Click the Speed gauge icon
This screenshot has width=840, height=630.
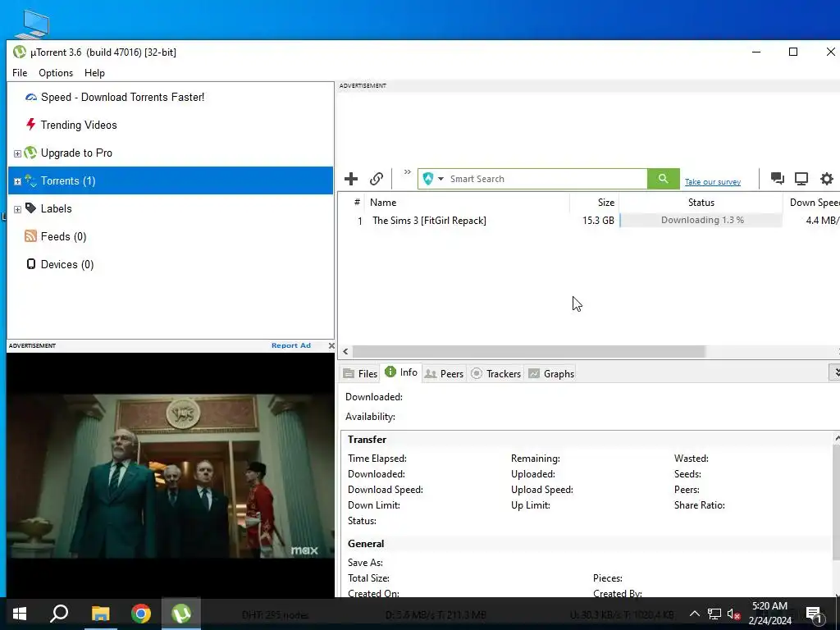[31, 97]
